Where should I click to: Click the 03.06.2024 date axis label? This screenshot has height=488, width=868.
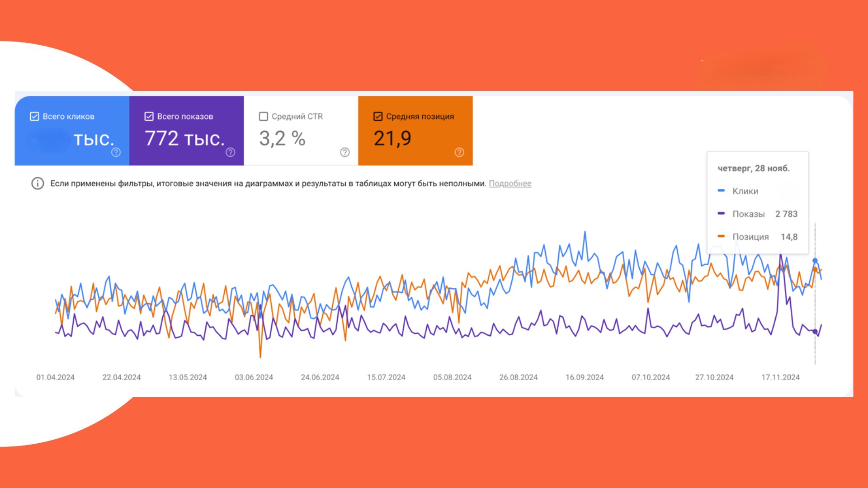(x=254, y=377)
